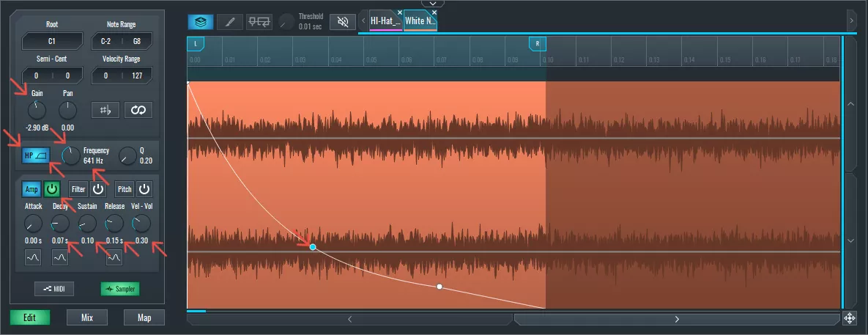Switch to the White N... sample tab
Image resolution: width=868 pixels, height=335 pixels.
pos(419,21)
